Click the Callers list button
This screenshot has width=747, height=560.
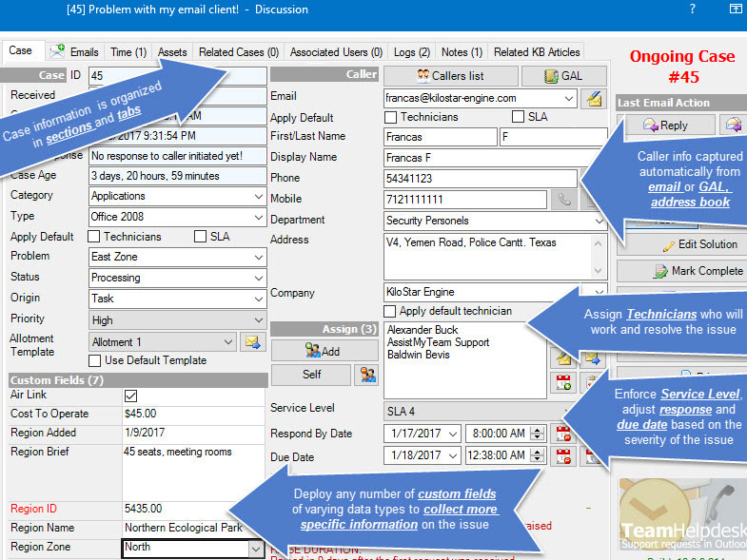click(x=451, y=76)
